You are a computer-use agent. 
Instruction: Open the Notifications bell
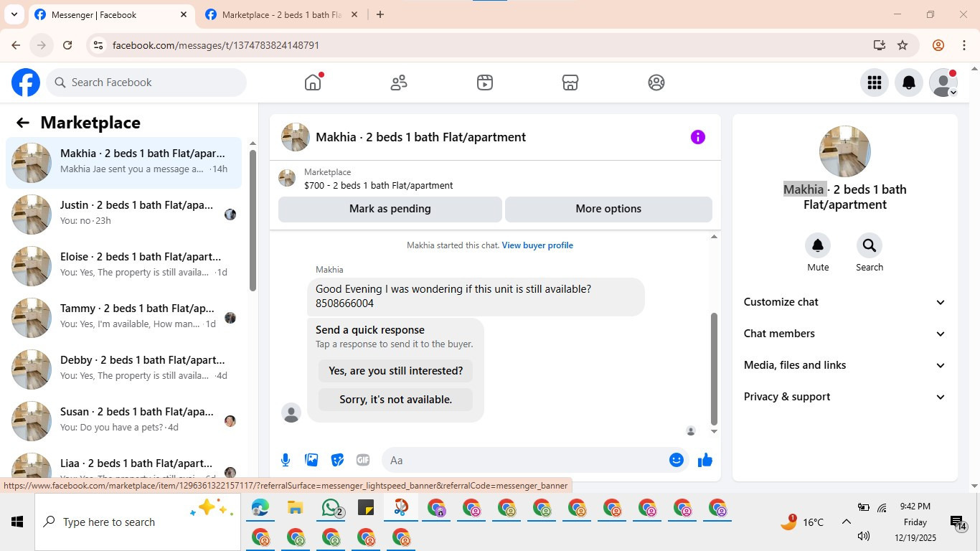click(909, 83)
